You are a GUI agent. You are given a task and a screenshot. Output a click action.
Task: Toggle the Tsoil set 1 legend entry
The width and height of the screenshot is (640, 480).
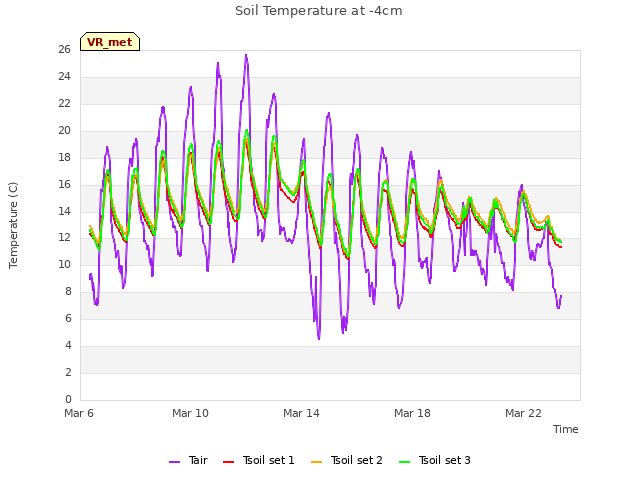259,460
